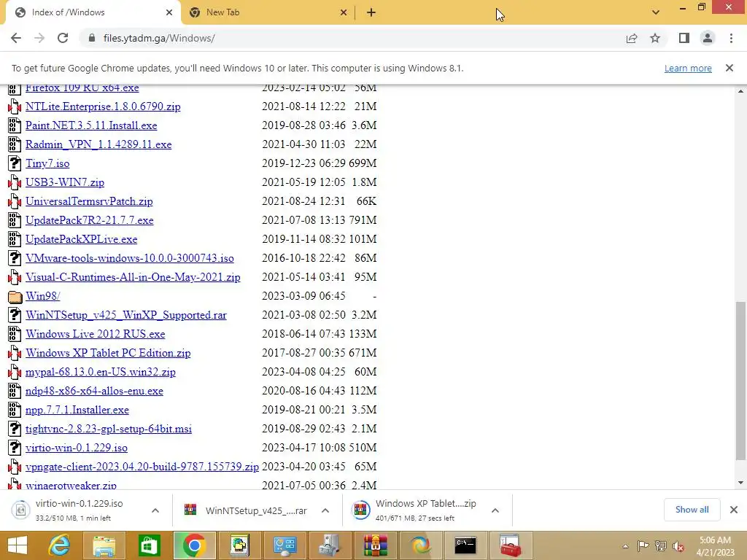Open UpdatePack7R2-21.7.7.exe link
Viewport: 747px width, 560px height.
[x=90, y=220]
